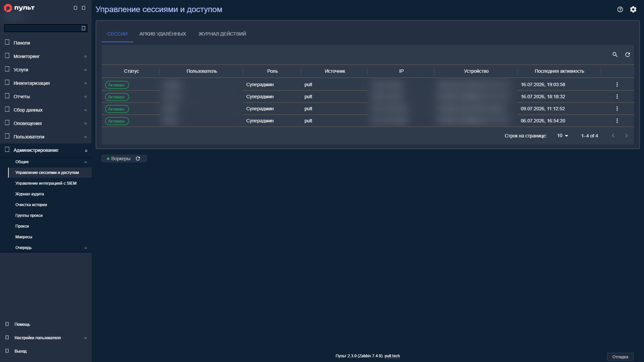Viewport: 644px width, 362px height.
Task: Expand Настройки пользователя arrow
Action: pos(86,338)
